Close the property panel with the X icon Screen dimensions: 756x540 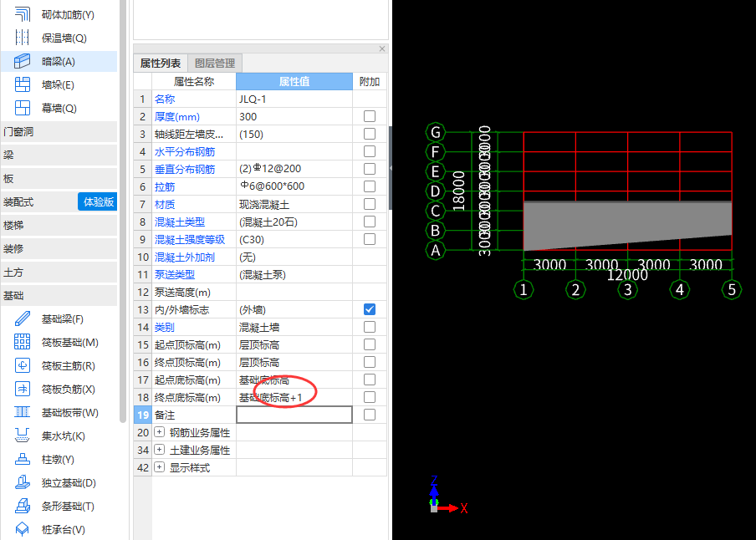tap(382, 48)
